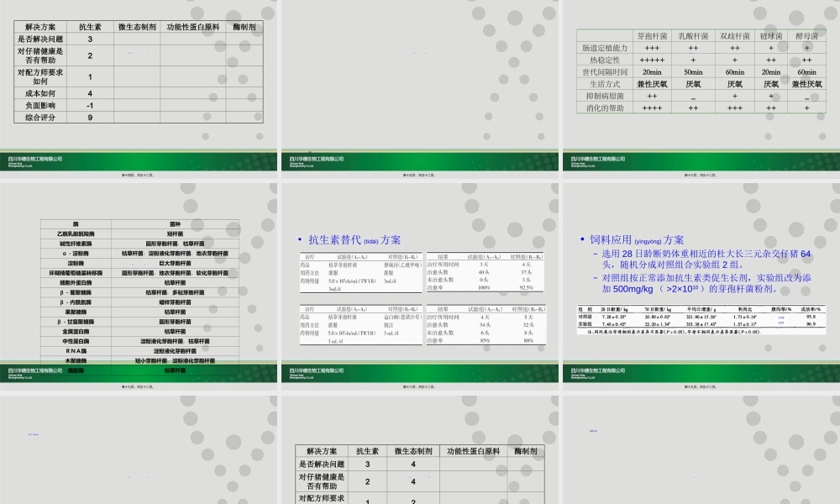840x504 pixels.
Task: Click the 消化的帮助 row label
Action: pos(604,108)
